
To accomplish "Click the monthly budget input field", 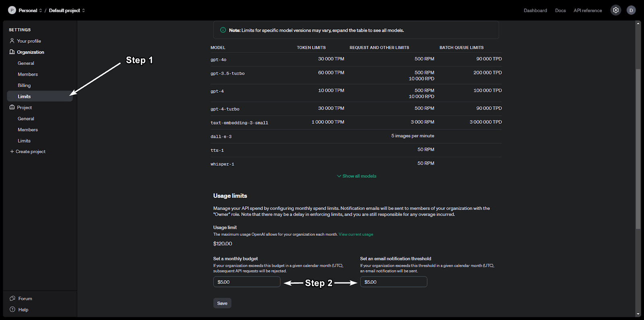I will click(x=247, y=282).
